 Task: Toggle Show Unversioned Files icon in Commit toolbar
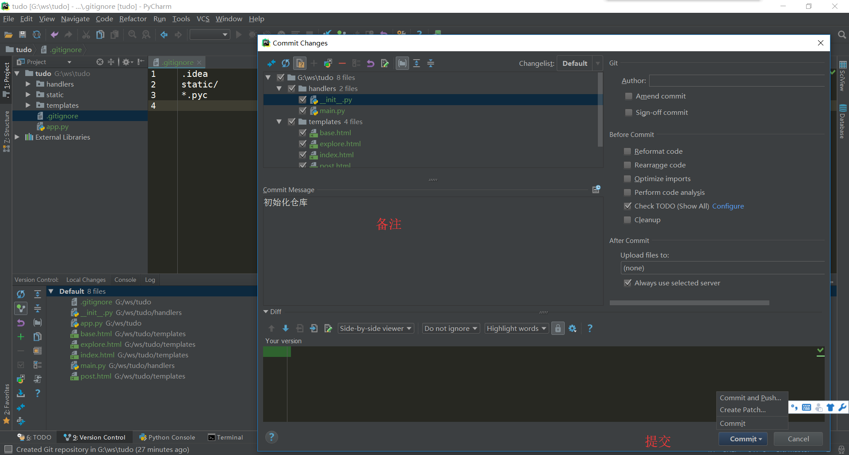click(299, 63)
